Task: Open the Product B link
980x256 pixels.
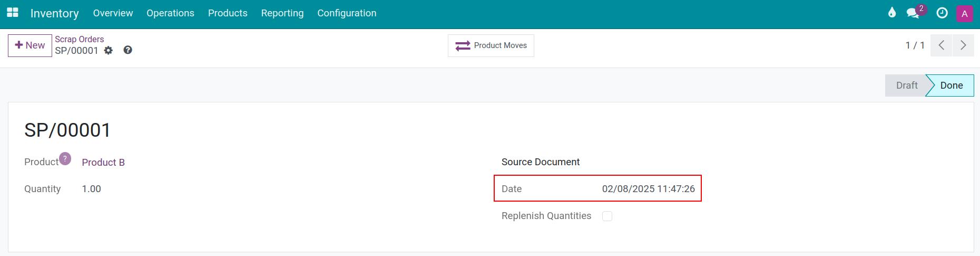Action: pyautogui.click(x=103, y=163)
